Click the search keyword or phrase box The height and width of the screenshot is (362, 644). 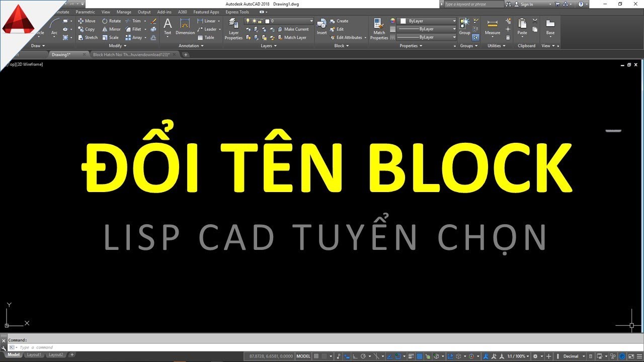click(x=473, y=4)
